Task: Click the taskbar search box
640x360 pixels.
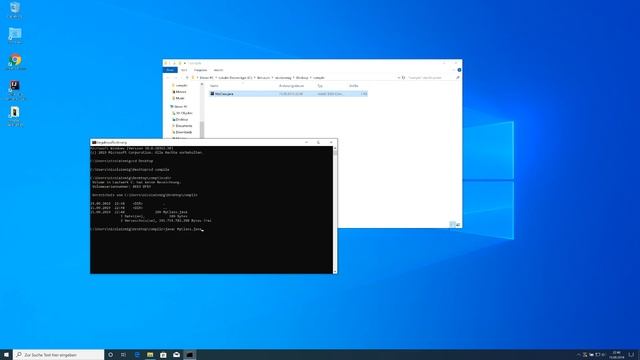Action: 58,355
